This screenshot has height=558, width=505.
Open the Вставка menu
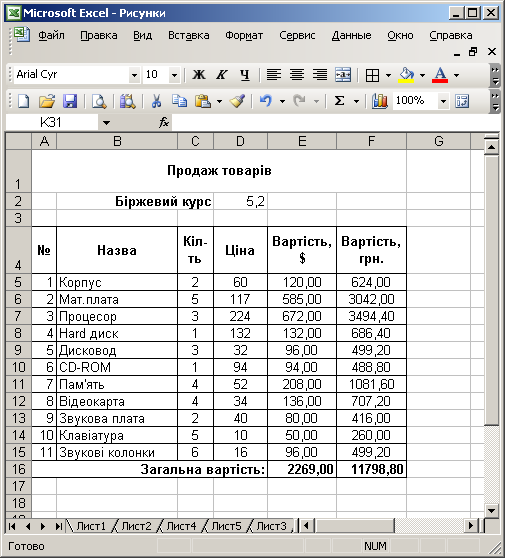point(189,36)
